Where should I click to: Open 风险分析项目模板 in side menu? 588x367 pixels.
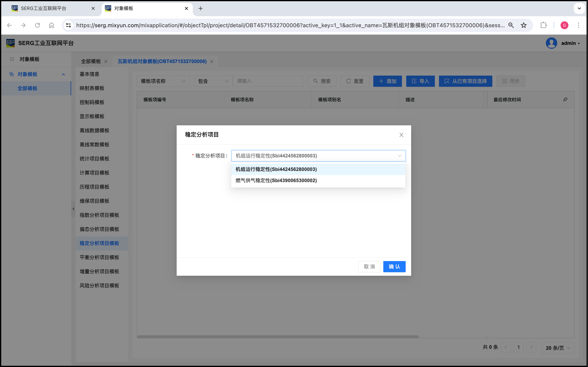point(99,286)
